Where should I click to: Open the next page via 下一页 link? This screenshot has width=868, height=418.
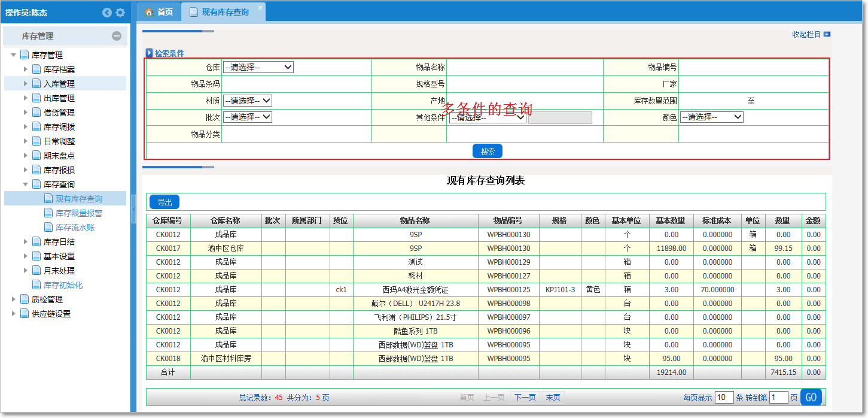click(524, 396)
